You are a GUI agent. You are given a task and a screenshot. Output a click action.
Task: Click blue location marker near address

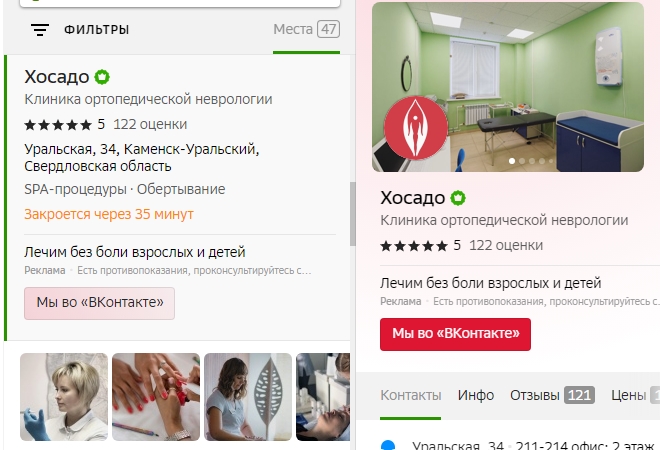(388, 445)
